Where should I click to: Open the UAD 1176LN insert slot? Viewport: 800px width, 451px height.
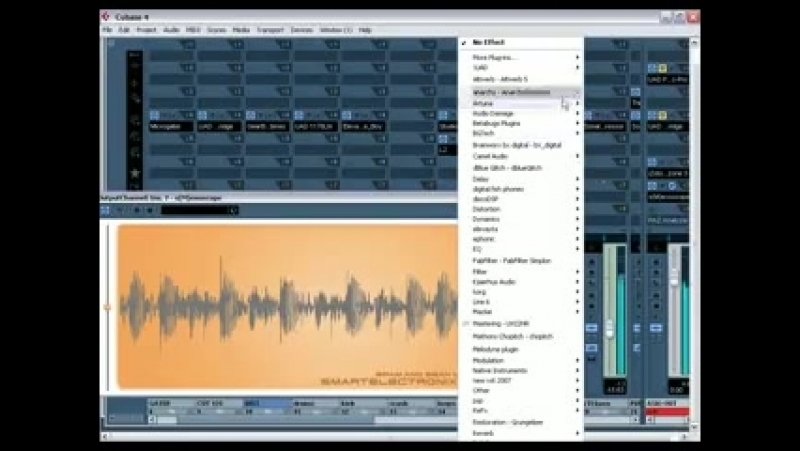coord(315,127)
